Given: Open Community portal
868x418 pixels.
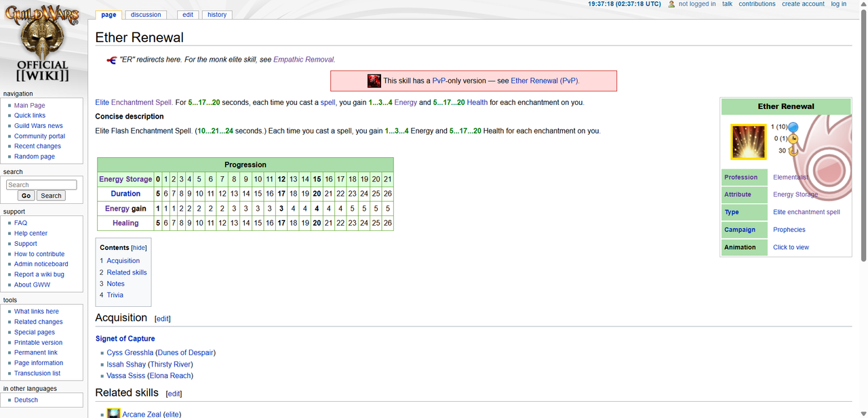Looking at the screenshot, I should tap(40, 136).
